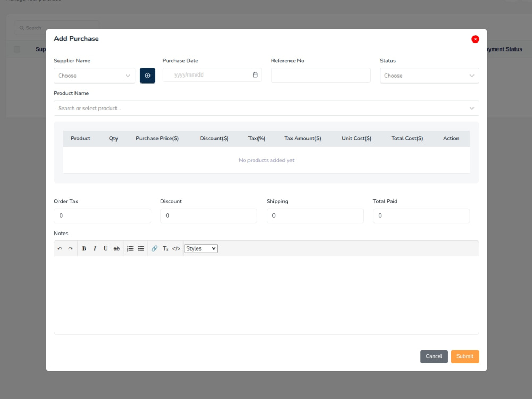Open the calendar icon in Purchase Date
532x399 pixels.
[x=255, y=74]
